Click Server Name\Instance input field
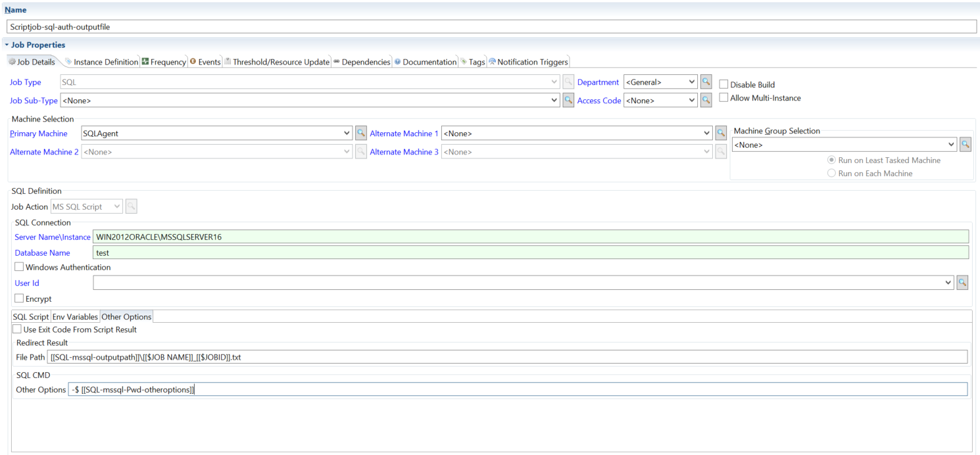Viewport: 980px width, 455px height. pyautogui.click(x=531, y=237)
